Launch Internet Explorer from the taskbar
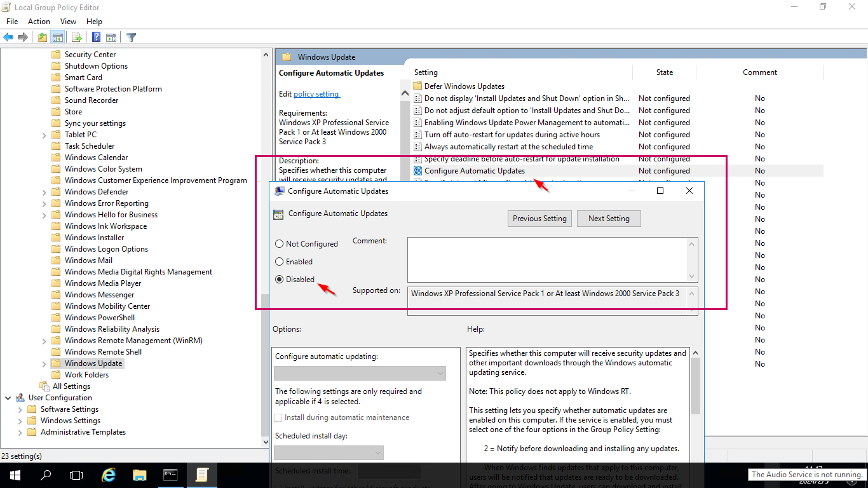This screenshot has height=488, width=868. pos(109,475)
